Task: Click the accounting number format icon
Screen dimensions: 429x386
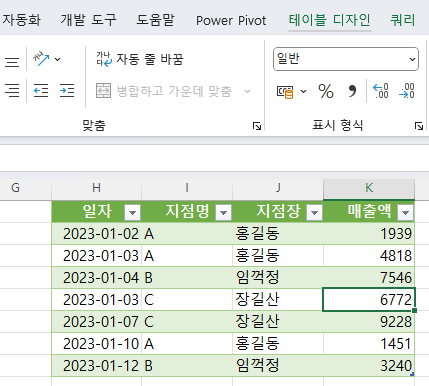Action: pyautogui.click(x=285, y=92)
